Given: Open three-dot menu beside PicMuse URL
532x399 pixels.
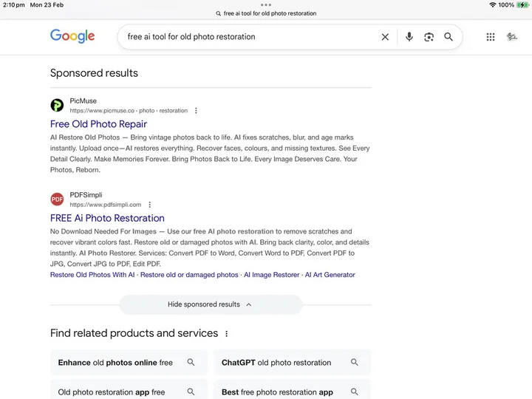Looking at the screenshot, I should tap(196, 111).
